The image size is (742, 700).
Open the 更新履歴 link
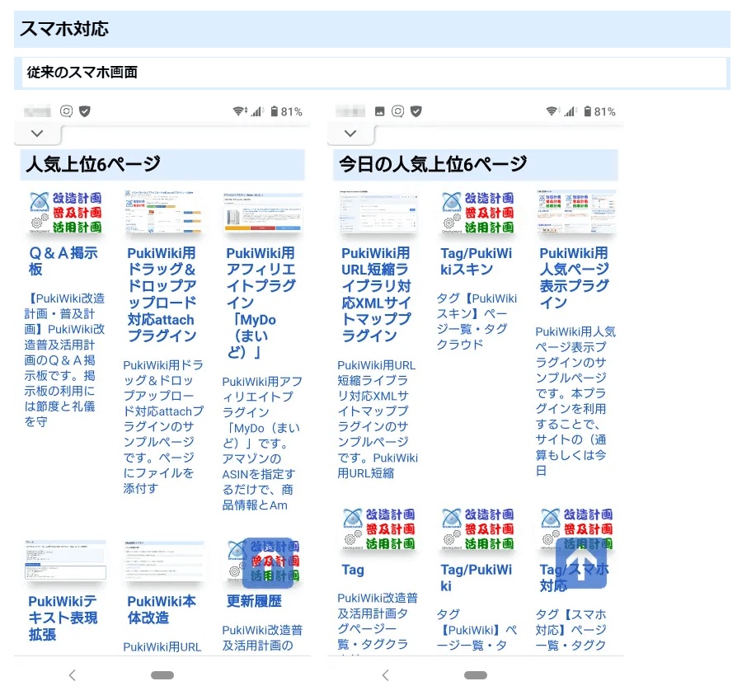pyautogui.click(x=251, y=601)
